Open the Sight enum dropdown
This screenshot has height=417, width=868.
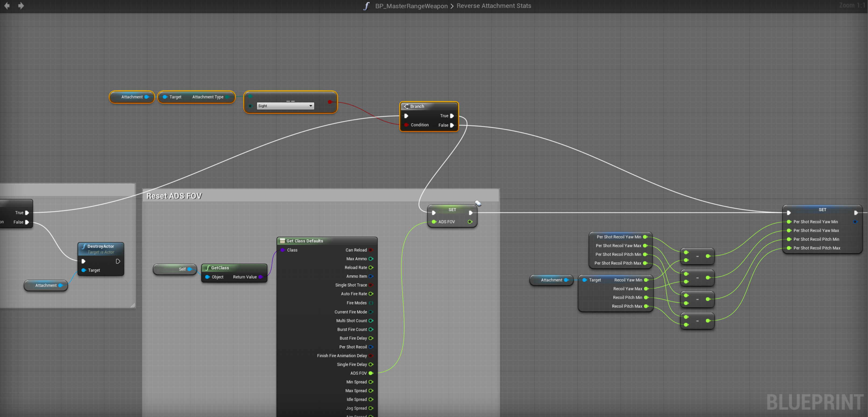(285, 106)
